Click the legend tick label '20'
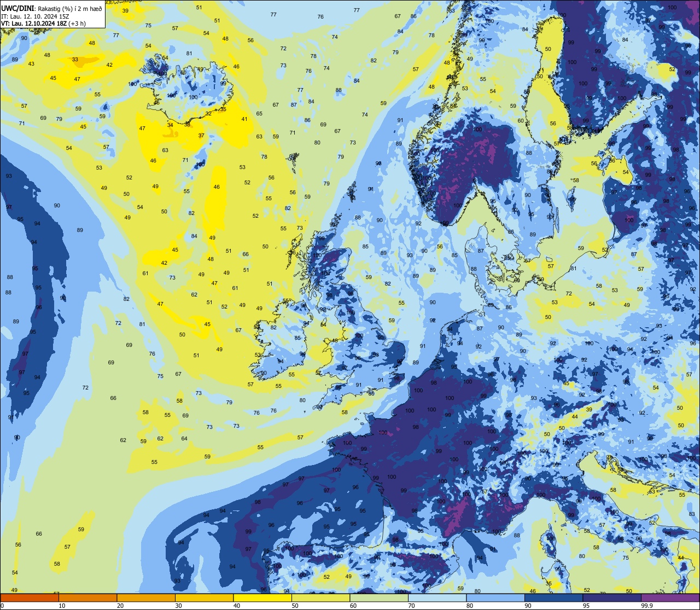Screen dimensions: 700x610 (120, 606)
